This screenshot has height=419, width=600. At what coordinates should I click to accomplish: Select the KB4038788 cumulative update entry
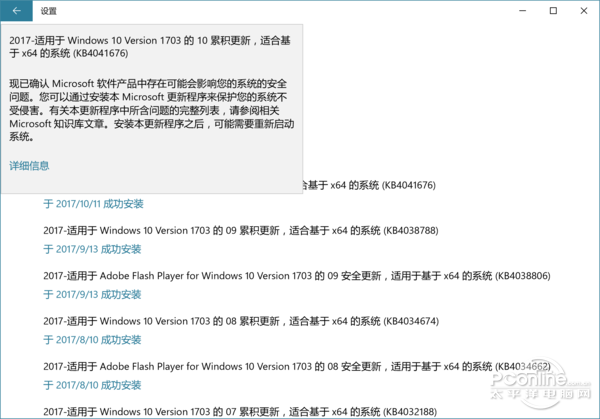click(x=241, y=230)
